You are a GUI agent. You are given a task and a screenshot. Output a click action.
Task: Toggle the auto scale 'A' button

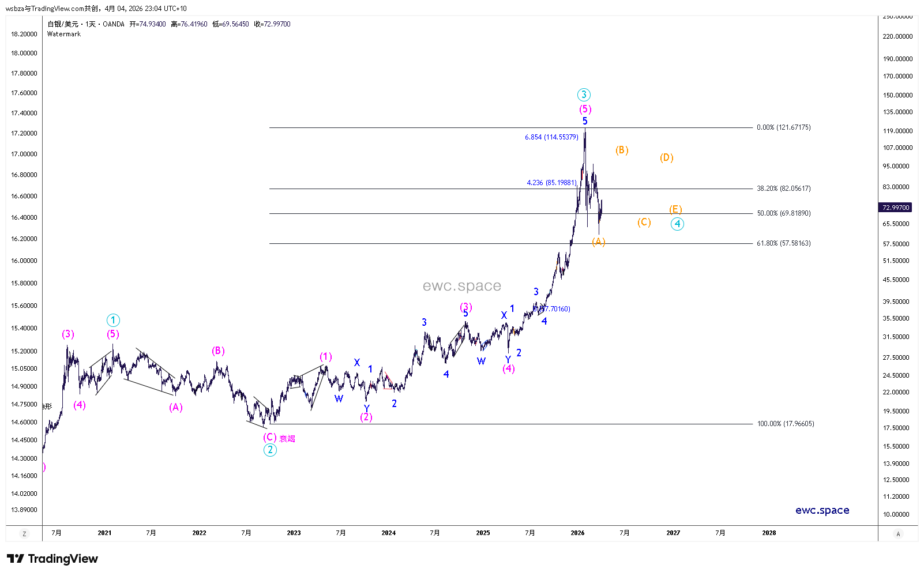[897, 534]
